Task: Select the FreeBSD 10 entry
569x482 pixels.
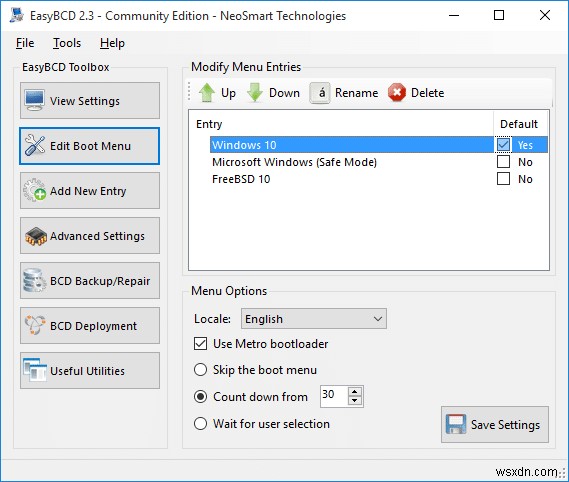Action: pos(241,179)
